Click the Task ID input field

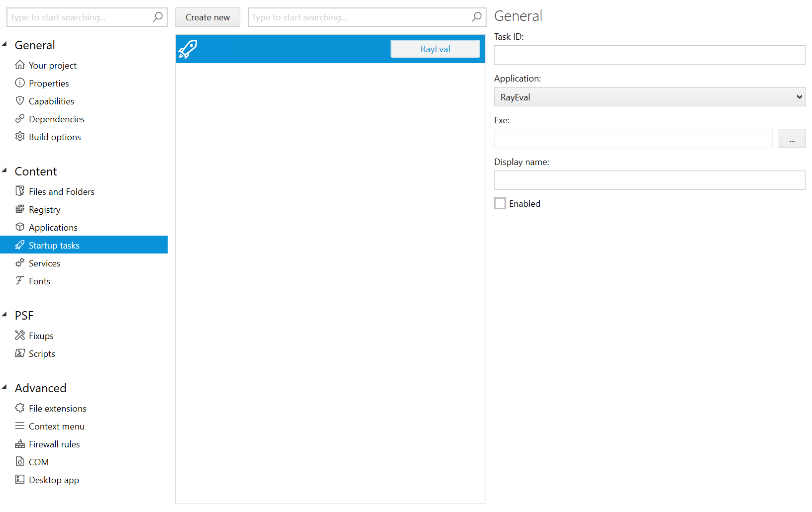click(649, 55)
